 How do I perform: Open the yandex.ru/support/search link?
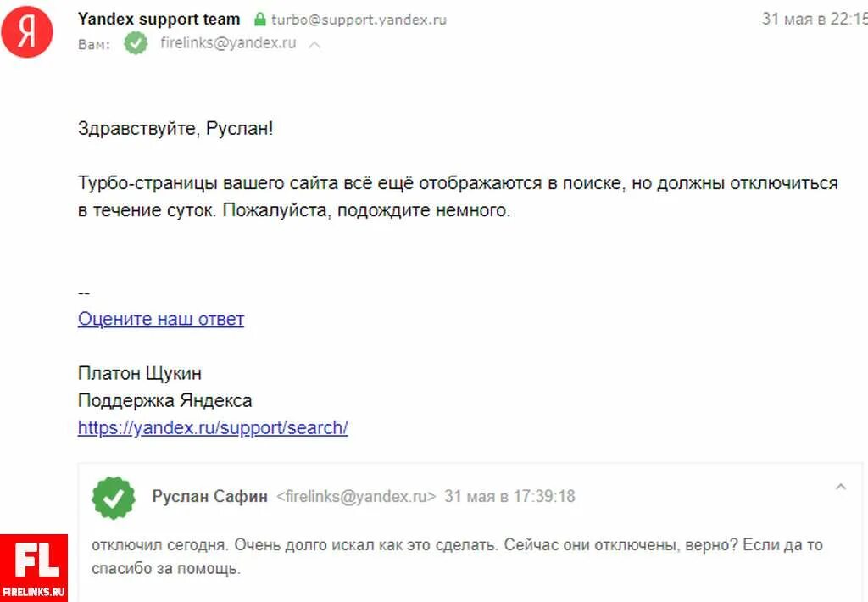(x=213, y=427)
